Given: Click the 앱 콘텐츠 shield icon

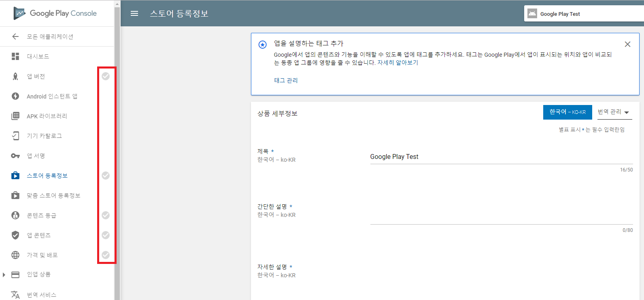Looking at the screenshot, I should [x=15, y=235].
